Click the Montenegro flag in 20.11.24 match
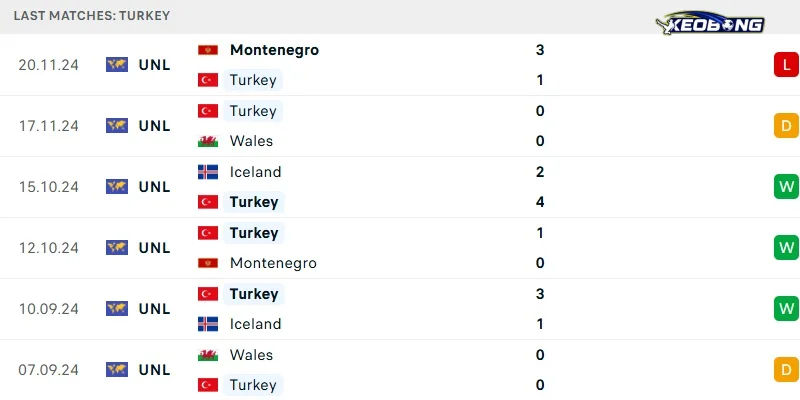This screenshot has width=800, height=400. 208,50
